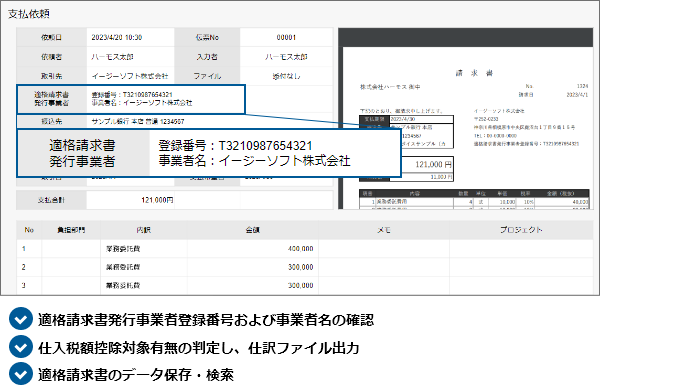Screen dimensions: 700x392
Task: Click the メモ cell of row 1
Action: [384, 249]
